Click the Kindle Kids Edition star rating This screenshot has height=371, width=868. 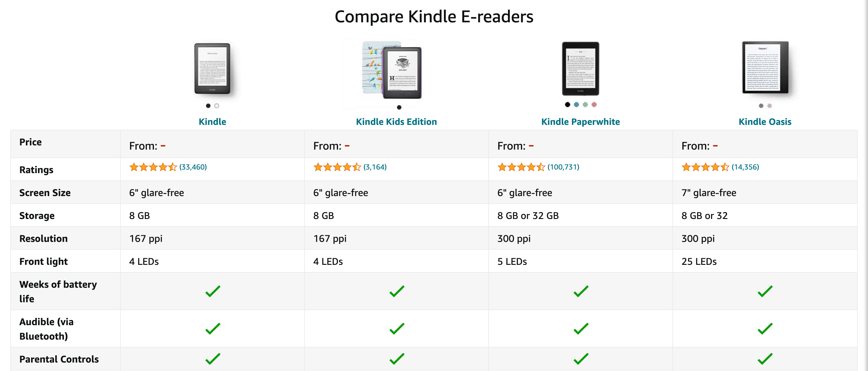337,167
